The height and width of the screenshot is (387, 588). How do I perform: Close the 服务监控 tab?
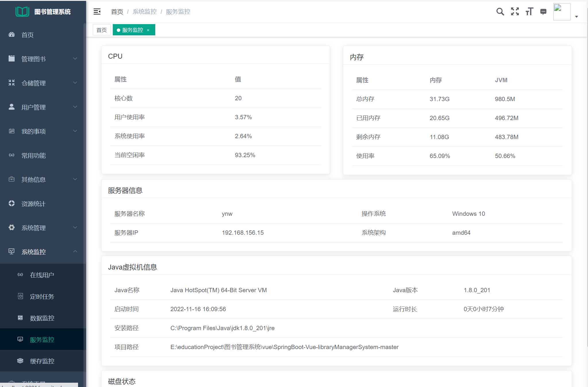(x=148, y=30)
